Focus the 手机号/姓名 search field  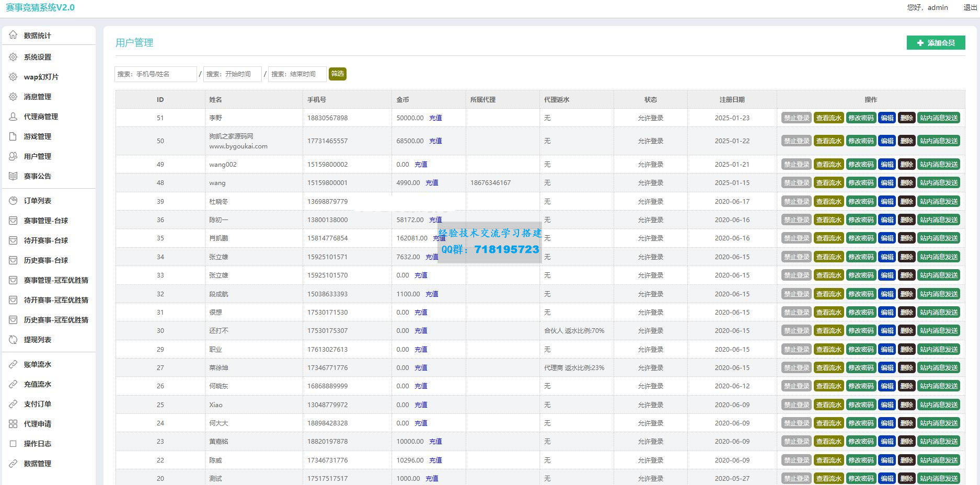pyautogui.click(x=155, y=74)
